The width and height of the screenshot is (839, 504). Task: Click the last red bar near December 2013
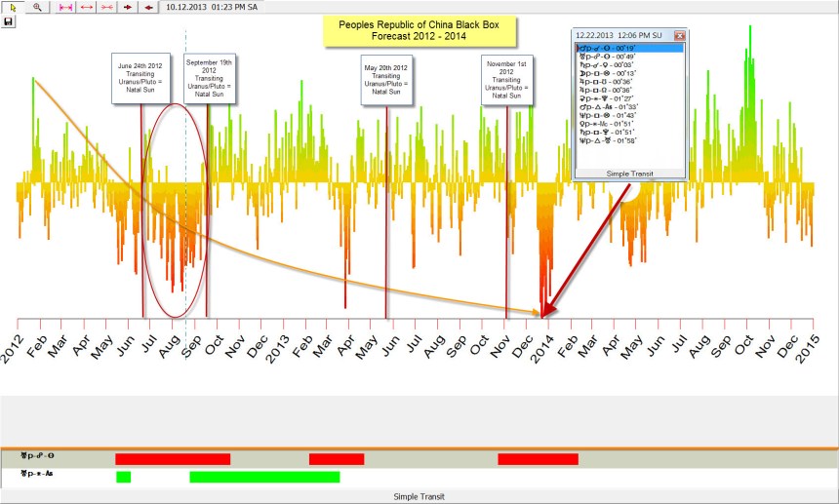click(538, 459)
